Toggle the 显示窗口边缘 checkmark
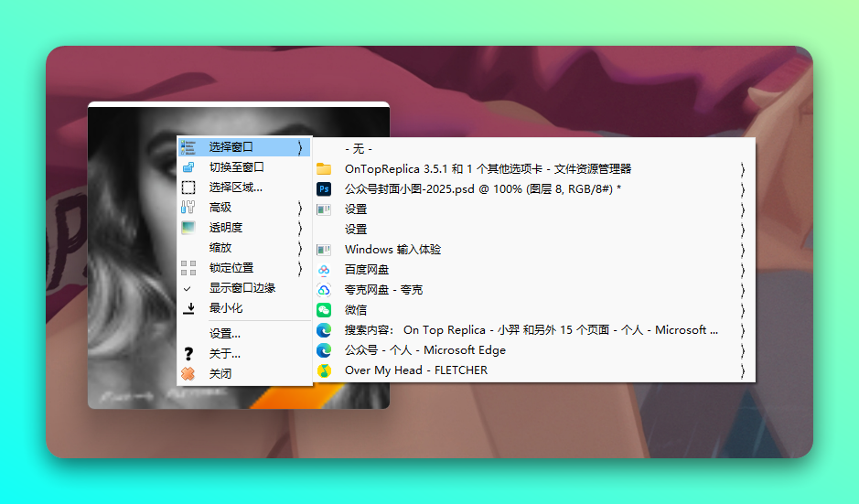Image resolution: width=859 pixels, height=504 pixels. coord(188,288)
